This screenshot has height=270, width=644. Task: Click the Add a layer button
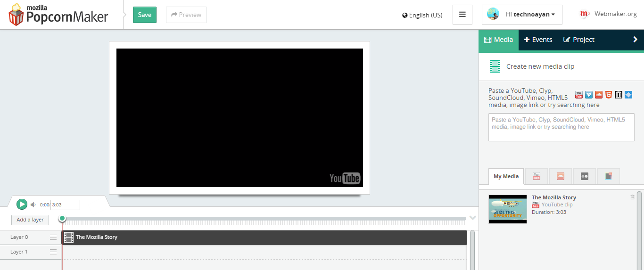(x=30, y=220)
